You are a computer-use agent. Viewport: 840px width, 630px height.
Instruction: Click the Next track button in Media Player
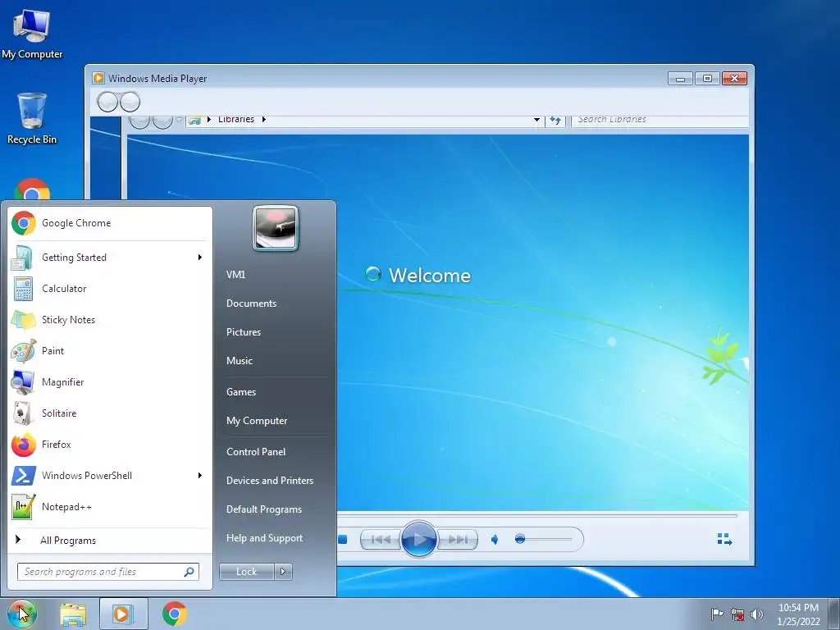click(x=457, y=540)
